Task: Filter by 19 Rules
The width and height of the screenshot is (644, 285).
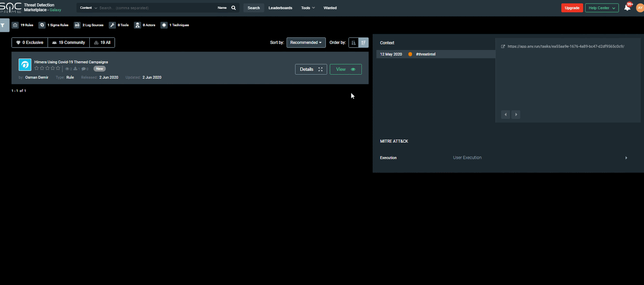Action: [23, 25]
